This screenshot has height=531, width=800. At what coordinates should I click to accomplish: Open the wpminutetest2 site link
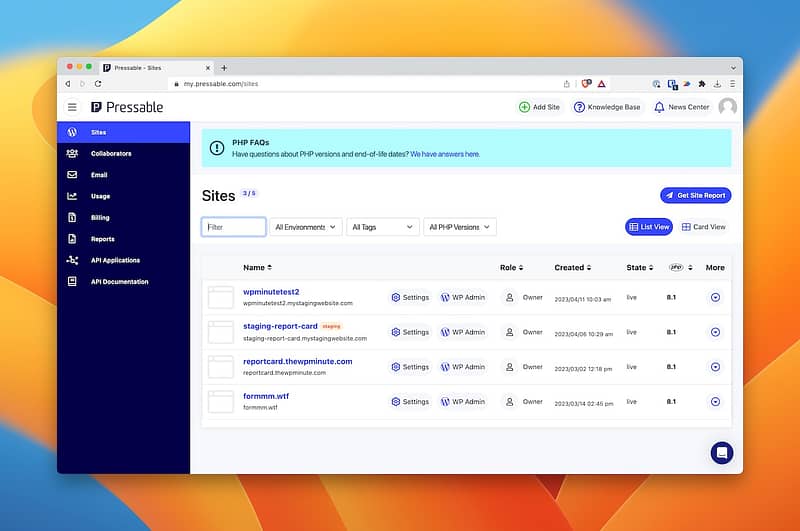pos(271,292)
